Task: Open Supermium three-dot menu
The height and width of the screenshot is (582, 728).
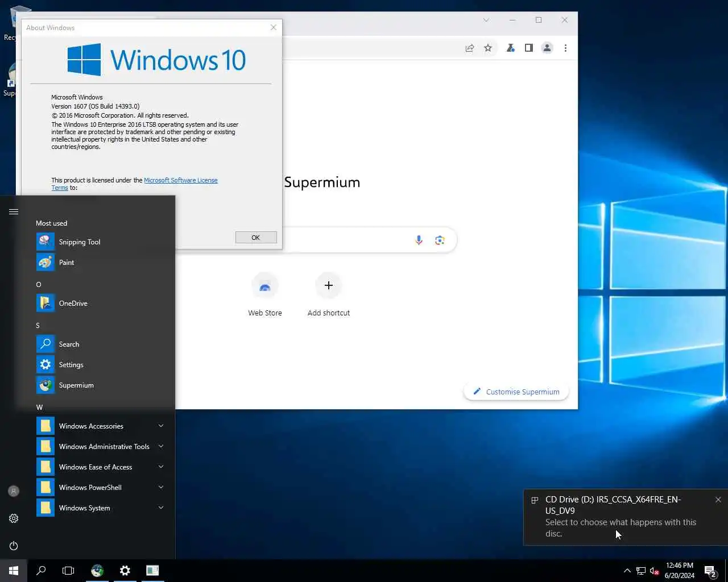Action: (x=565, y=48)
